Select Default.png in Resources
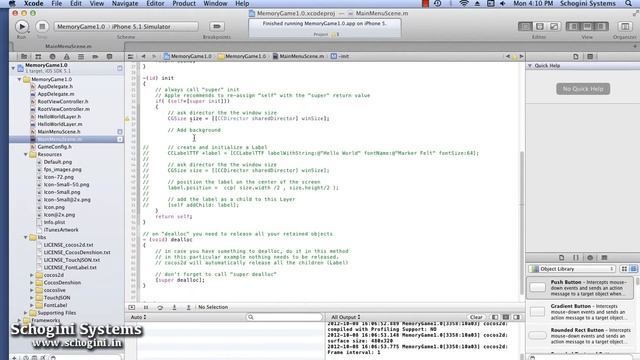The width and height of the screenshot is (640, 360). (x=58, y=162)
